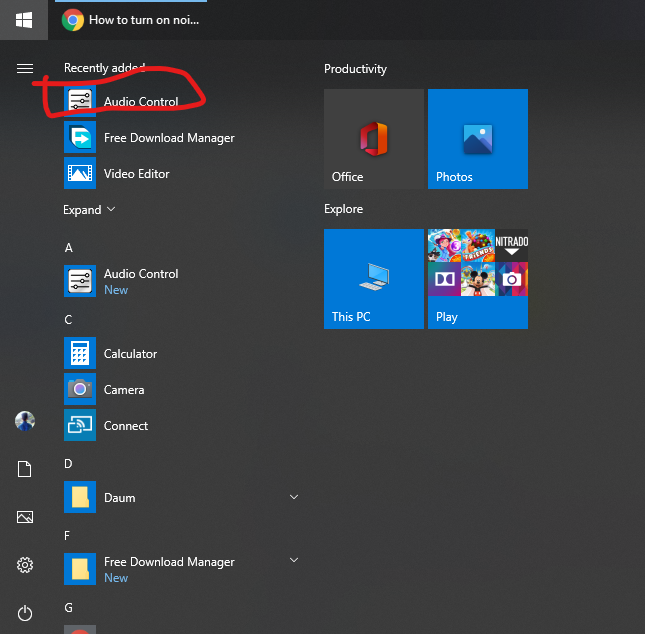Expand the Recently added list
This screenshot has width=645, height=634.
point(89,210)
